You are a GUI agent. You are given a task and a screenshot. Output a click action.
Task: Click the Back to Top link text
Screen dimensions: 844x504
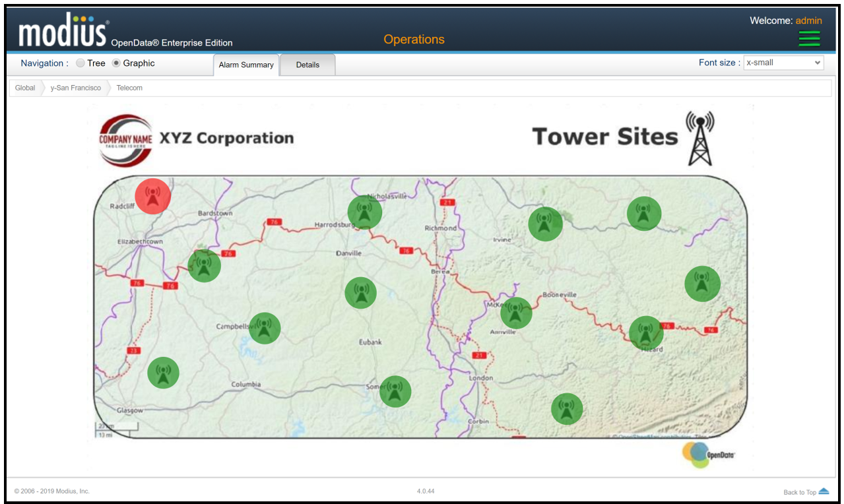pos(800,492)
